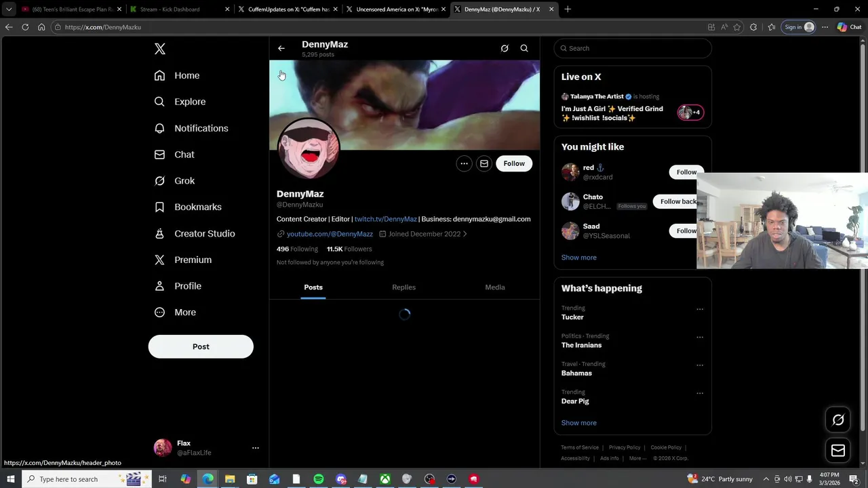Go back using the profile back arrow
Viewport: 868px width, 488px height.
(x=281, y=48)
